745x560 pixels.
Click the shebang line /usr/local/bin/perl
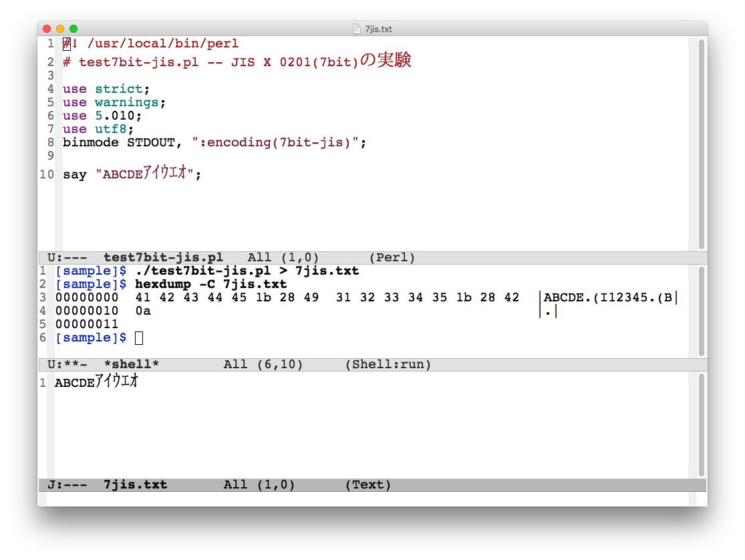150,43
